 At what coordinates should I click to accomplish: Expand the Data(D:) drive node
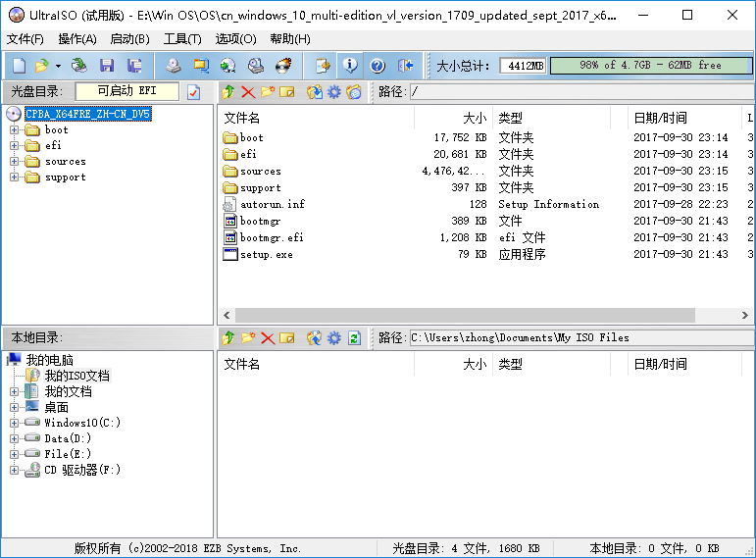pos(14,438)
